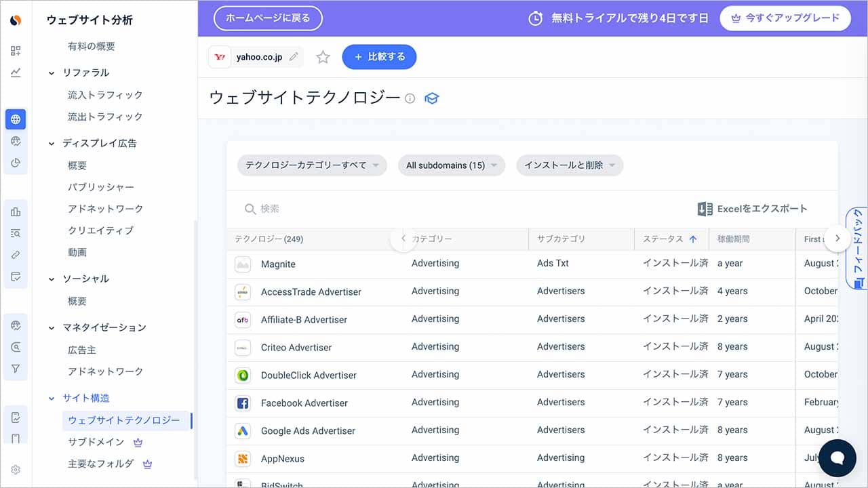Collapse the マネタイゼーション section
This screenshot has width=868, height=488.
52,328
